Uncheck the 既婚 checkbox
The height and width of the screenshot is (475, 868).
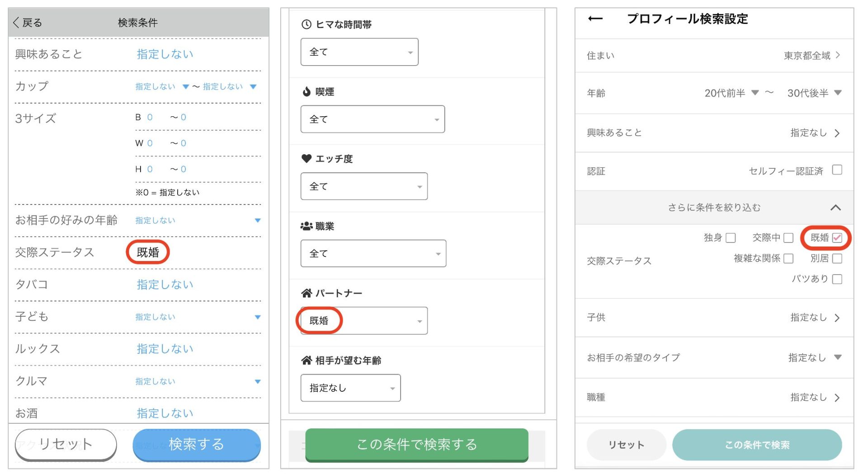pos(837,238)
